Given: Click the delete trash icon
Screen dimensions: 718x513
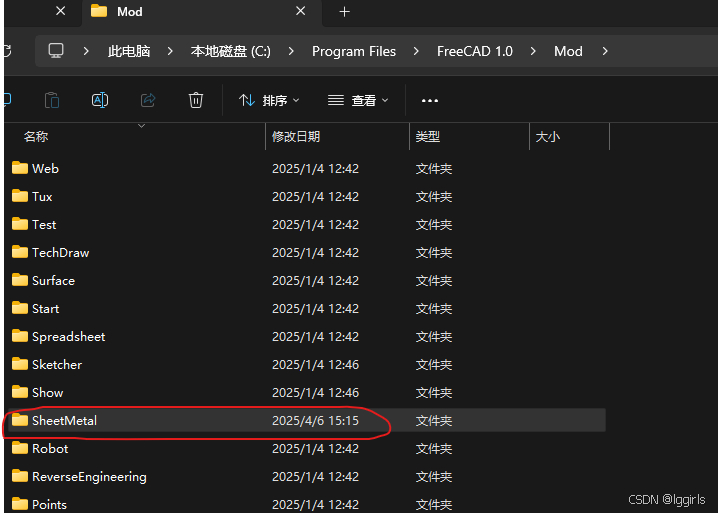Looking at the screenshot, I should pyautogui.click(x=196, y=100).
